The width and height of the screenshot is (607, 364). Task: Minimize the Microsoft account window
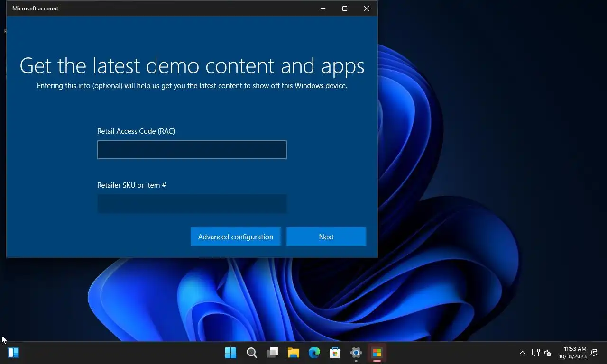(x=323, y=9)
